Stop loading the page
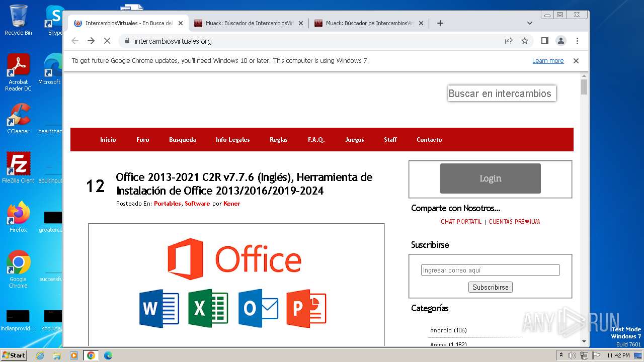This screenshot has height=362, width=644. [107, 41]
